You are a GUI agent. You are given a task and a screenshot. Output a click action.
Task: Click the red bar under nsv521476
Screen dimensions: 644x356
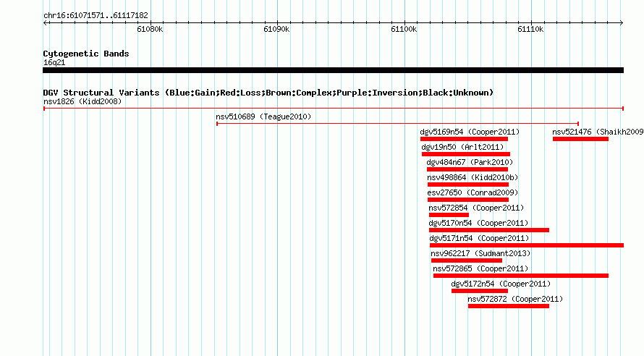click(580, 139)
